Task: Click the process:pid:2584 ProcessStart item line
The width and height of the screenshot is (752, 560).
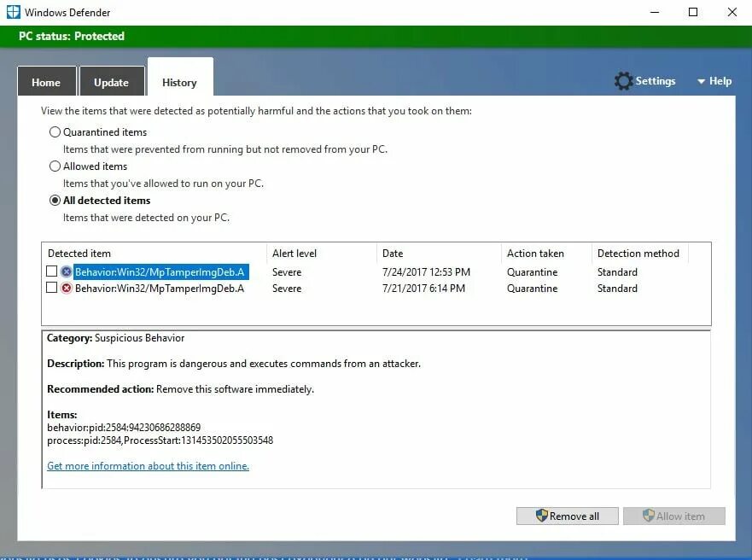Action: 160,440
